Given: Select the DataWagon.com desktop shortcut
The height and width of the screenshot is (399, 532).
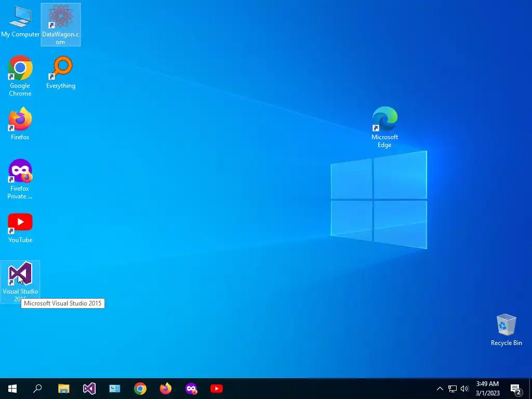Looking at the screenshot, I should (x=61, y=24).
